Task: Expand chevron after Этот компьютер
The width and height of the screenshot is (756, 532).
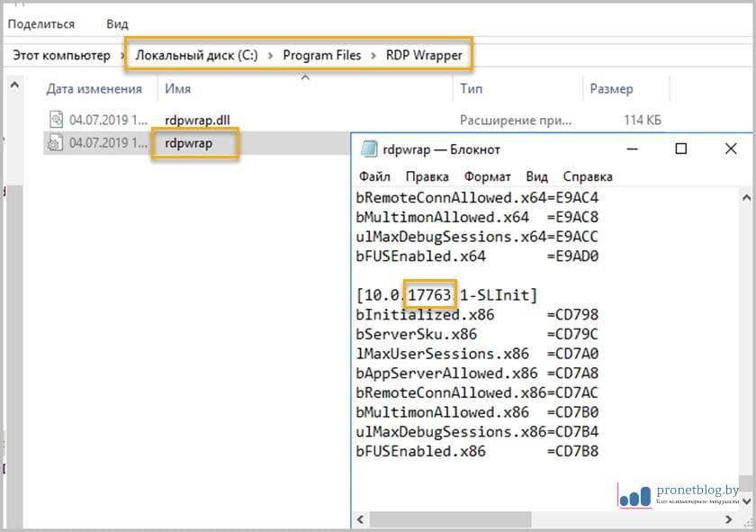Action: pos(122,56)
